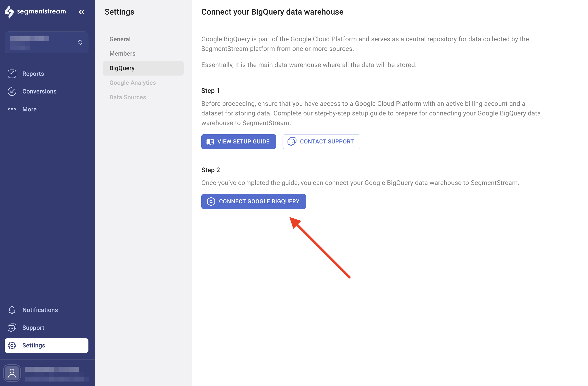Screen dimensions: 588x386
Task: Click the blurred user name at bottom
Action: [52, 369]
